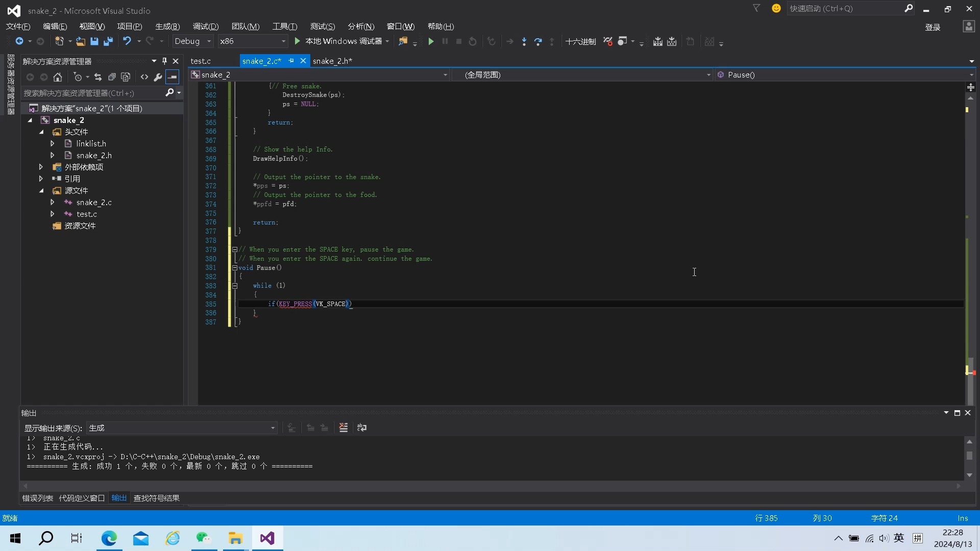Switch to the snake_2.h* tab
Screen dimensions: 980x551
[x=332, y=61]
